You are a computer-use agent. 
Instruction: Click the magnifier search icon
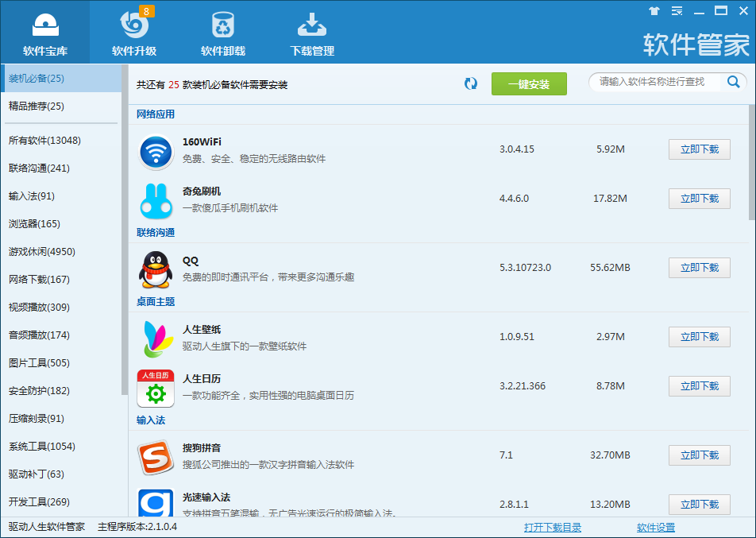pyautogui.click(x=733, y=81)
